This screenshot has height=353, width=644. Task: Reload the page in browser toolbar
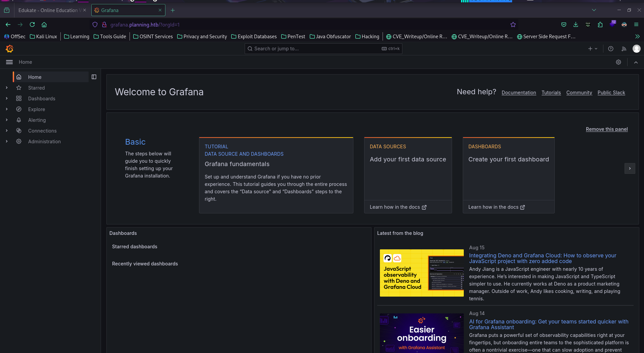click(x=32, y=25)
